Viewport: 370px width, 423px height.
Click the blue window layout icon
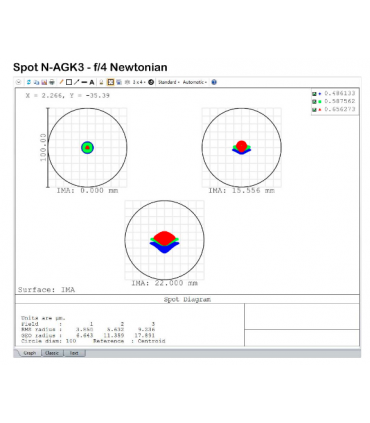tap(119, 82)
